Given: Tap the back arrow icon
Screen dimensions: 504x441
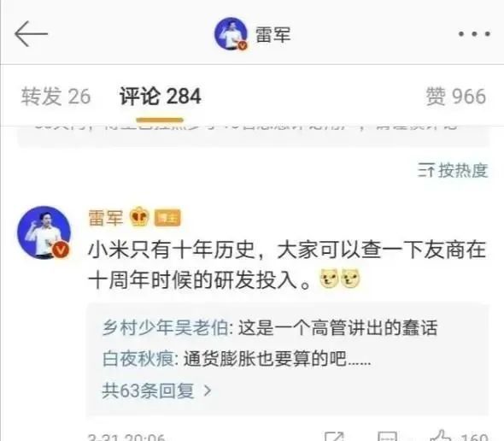Looking at the screenshot, I should tap(31, 33).
